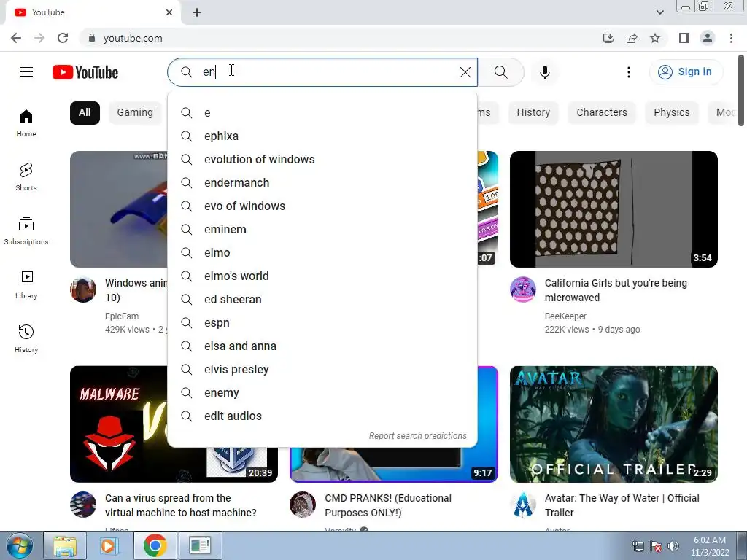Click the magnifier search submit button
This screenshot has height=560, width=747.
[500, 72]
